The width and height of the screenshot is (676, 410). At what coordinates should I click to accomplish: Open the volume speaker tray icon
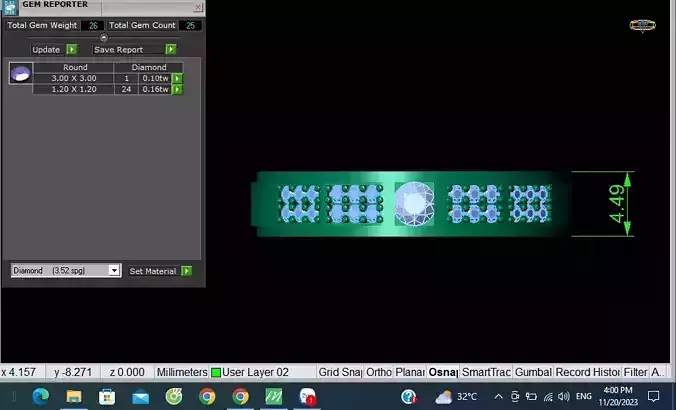pyautogui.click(x=563, y=396)
